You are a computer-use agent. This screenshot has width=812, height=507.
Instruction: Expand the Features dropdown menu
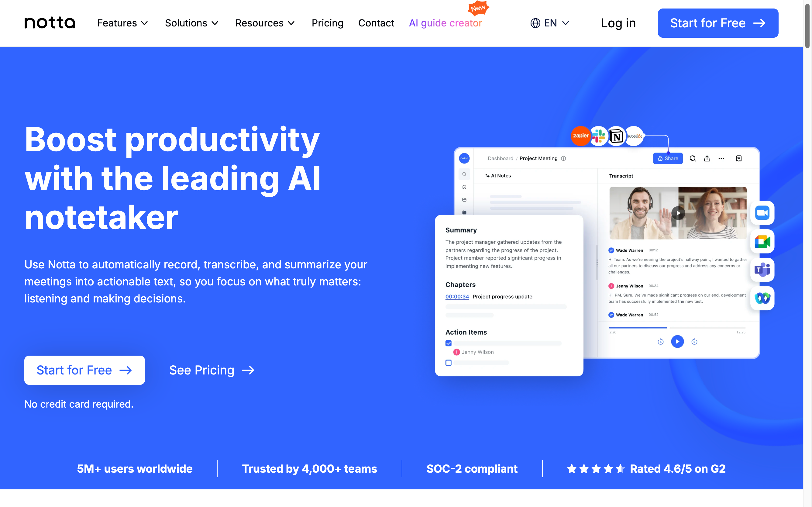pos(121,23)
